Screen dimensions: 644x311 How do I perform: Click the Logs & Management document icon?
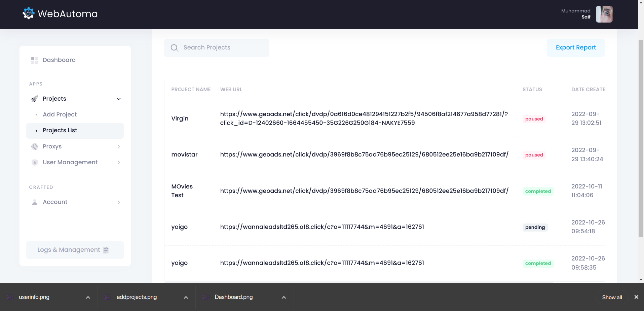point(106,250)
